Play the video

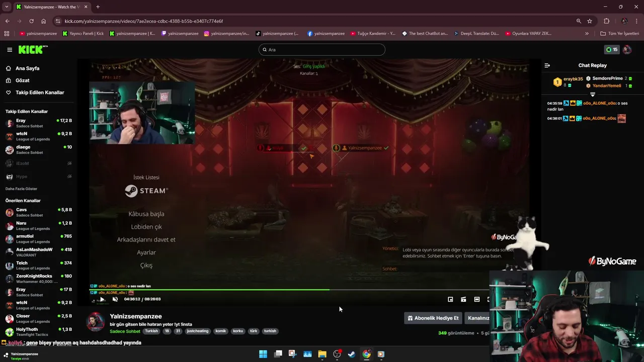coord(102,299)
